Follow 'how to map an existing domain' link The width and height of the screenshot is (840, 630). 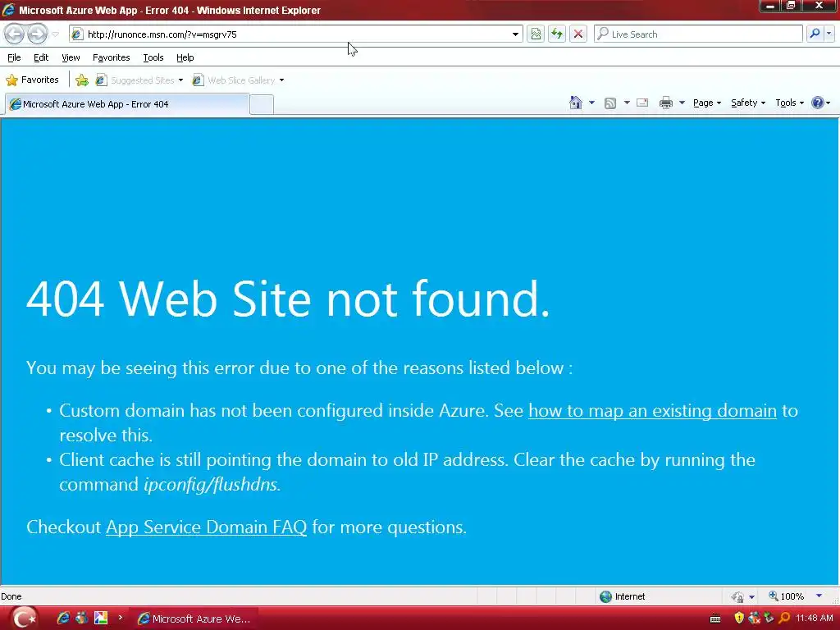tap(652, 411)
